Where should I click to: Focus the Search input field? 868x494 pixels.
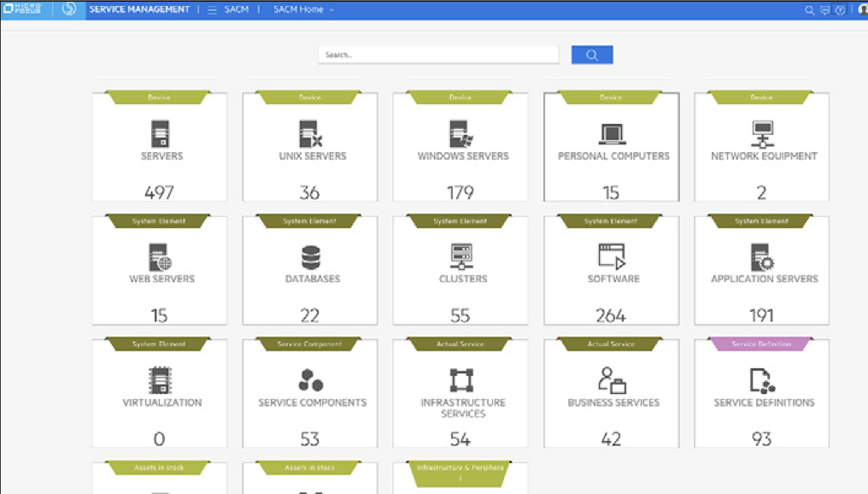point(438,55)
